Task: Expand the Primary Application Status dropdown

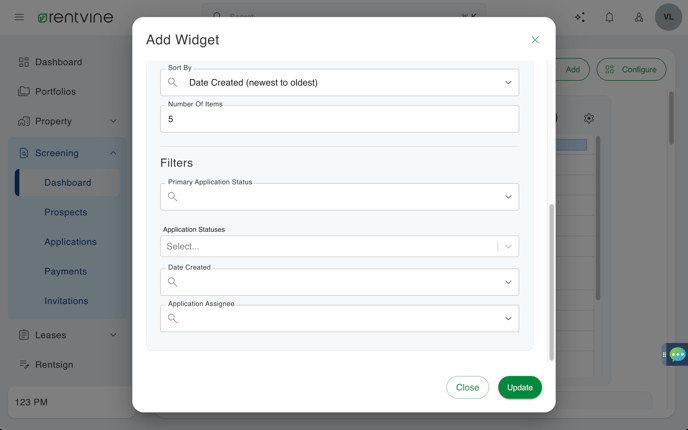Action: [340, 197]
